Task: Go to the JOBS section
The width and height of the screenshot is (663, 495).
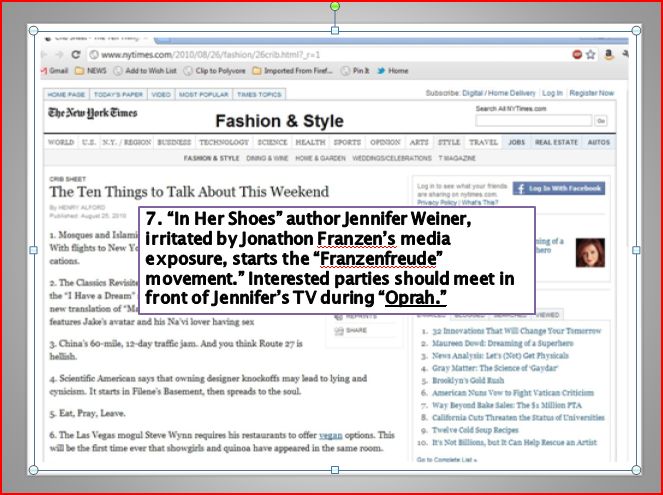Action: pyautogui.click(x=516, y=142)
